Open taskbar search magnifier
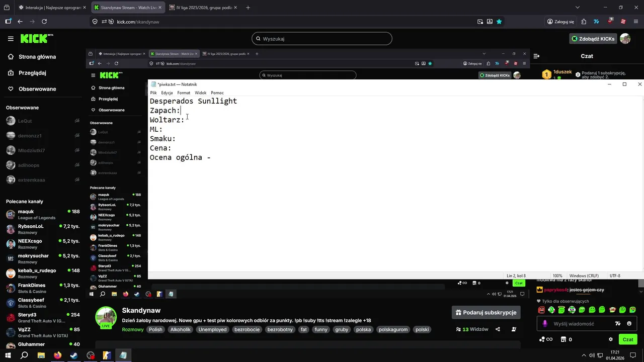 [x=24, y=355]
